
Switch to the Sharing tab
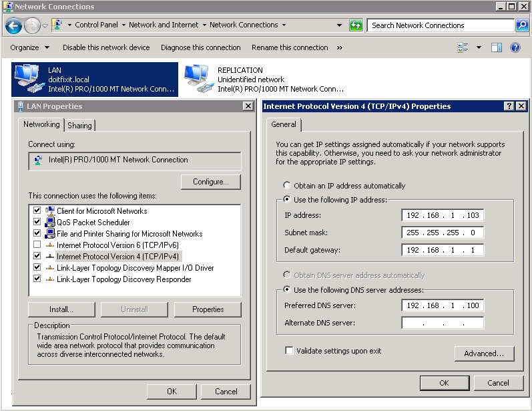tap(79, 126)
